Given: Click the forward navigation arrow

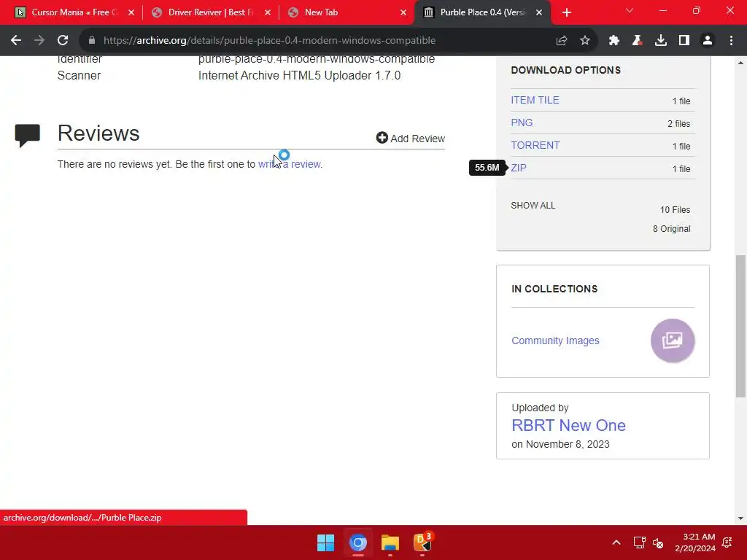Looking at the screenshot, I should point(39,41).
